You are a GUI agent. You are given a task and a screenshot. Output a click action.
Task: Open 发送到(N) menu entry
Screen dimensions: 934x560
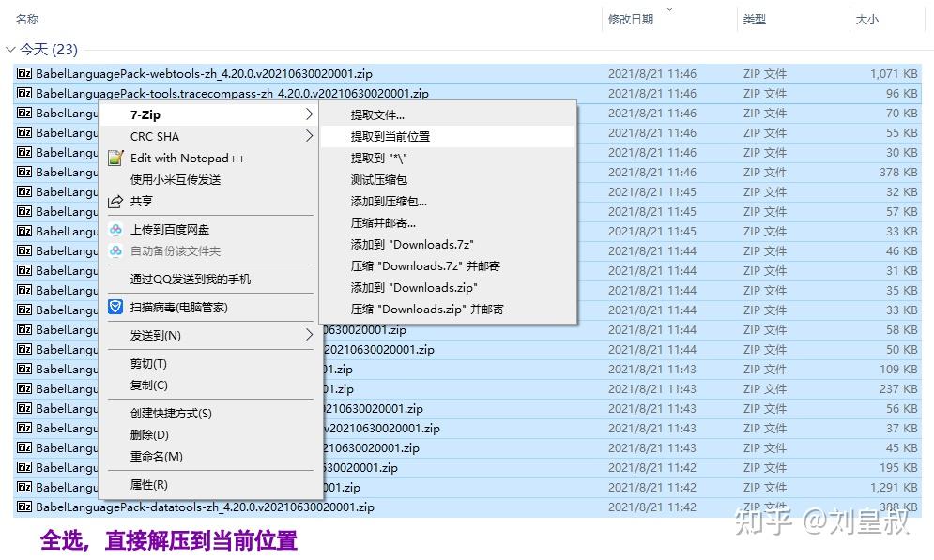pyautogui.click(x=209, y=335)
